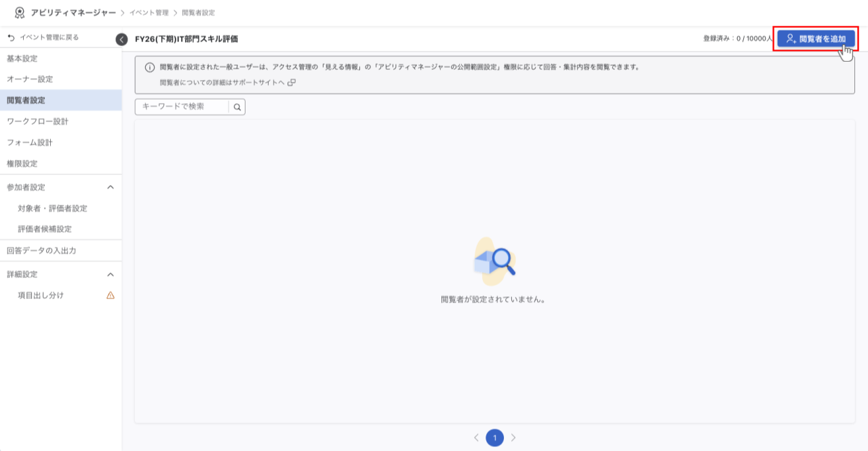Click the 閲覧者を追加 button
Viewport: 868px width, 451px height.
coord(816,39)
